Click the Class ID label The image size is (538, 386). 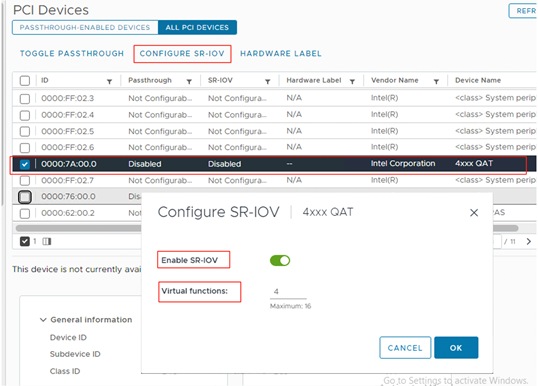65,371
